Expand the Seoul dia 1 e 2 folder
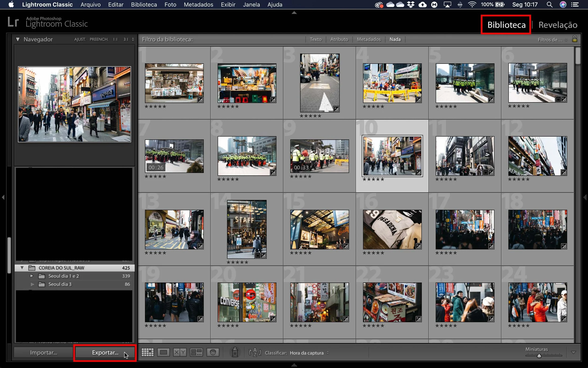The image size is (588, 368). tap(32, 276)
